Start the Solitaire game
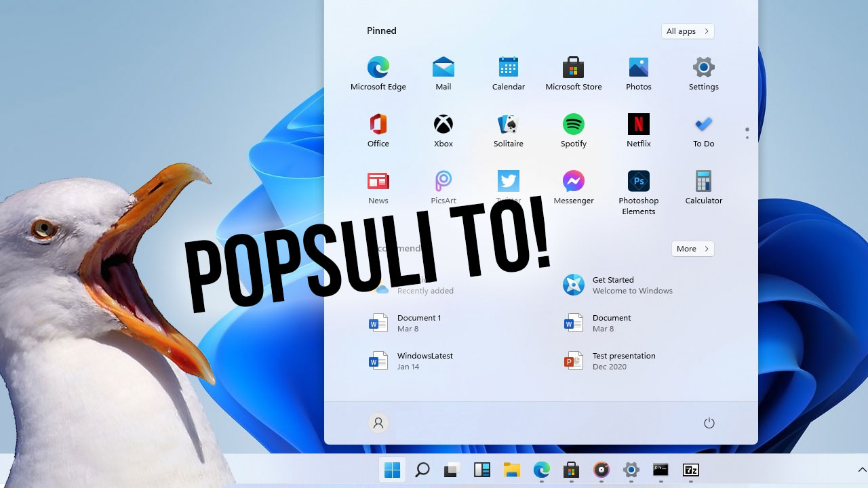 tap(509, 131)
